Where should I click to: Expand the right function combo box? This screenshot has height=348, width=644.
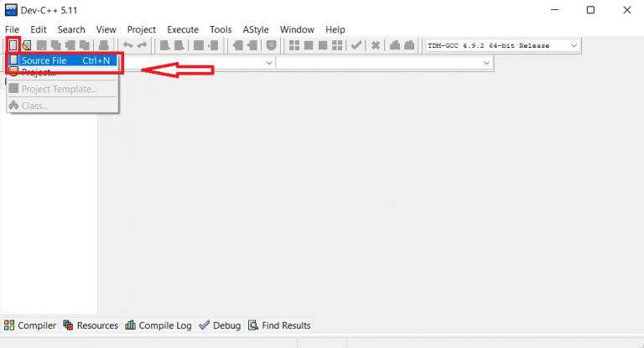(486, 63)
